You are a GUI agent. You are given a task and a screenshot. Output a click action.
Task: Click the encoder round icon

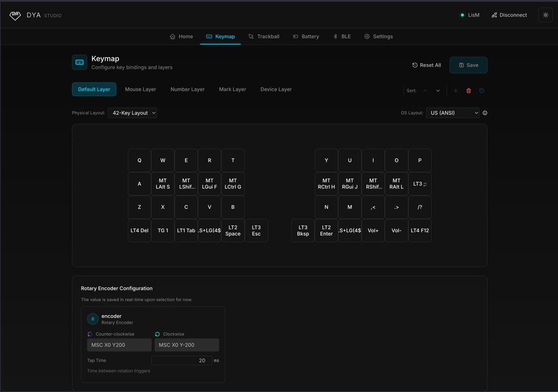pyautogui.click(x=93, y=319)
